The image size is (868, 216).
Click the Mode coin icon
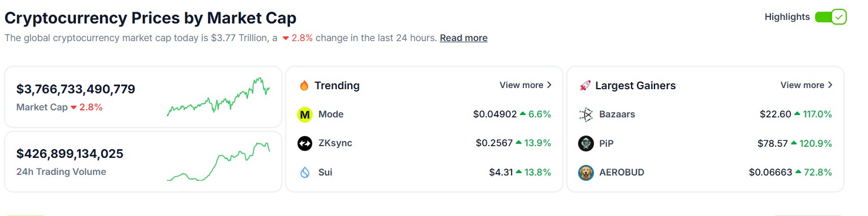[x=305, y=114]
